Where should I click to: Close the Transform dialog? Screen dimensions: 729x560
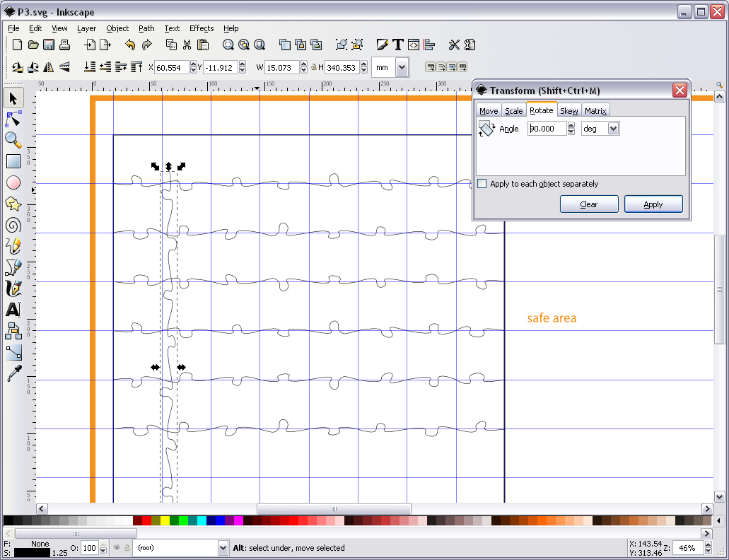(680, 91)
